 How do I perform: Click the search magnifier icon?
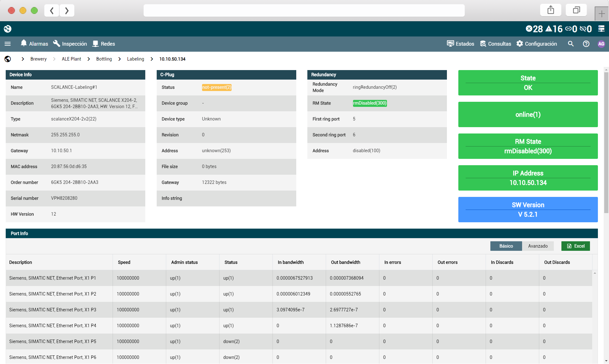click(x=571, y=44)
